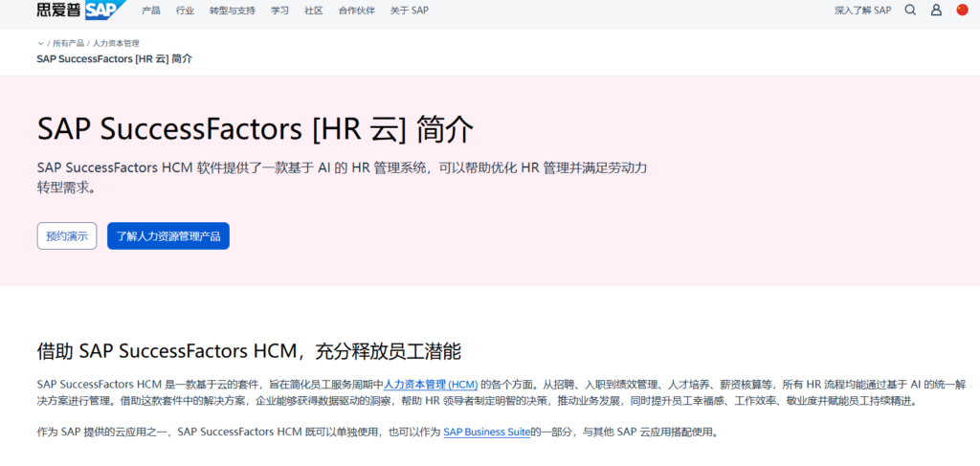Screen dimensions: 980x466
Task: Open the user account icon
Action: coord(936,10)
